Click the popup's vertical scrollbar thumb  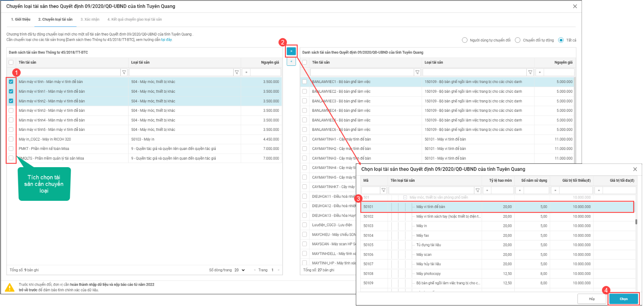636,221
